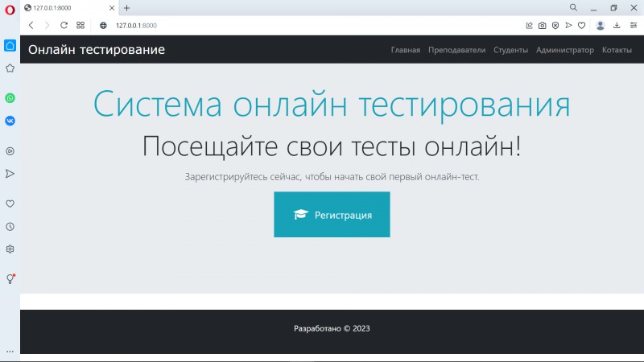
Task: Restore down the browser window
Action: [613, 8]
